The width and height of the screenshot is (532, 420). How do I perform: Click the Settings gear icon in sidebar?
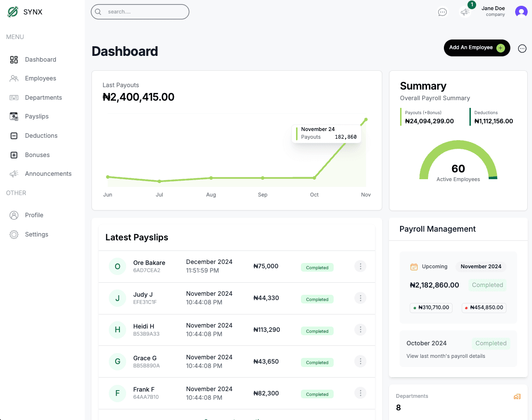[14, 235]
